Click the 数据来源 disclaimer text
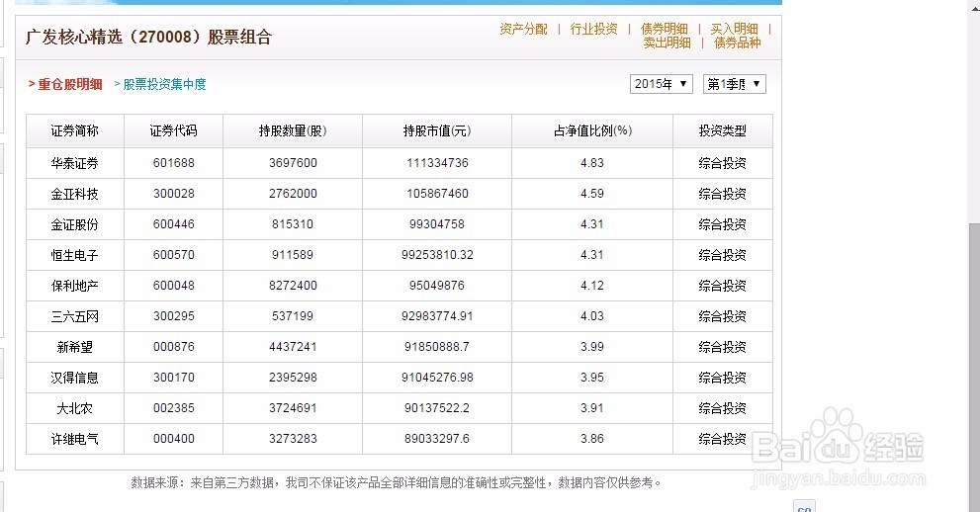The width and height of the screenshot is (980, 512). (397, 482)
